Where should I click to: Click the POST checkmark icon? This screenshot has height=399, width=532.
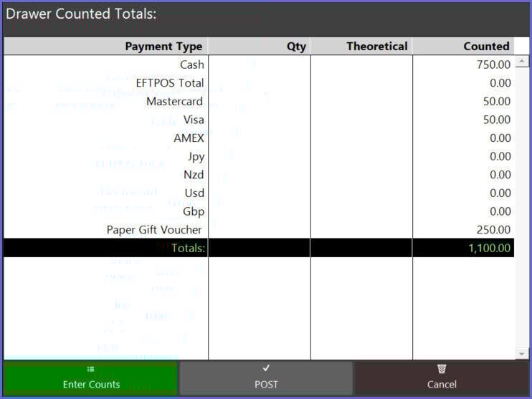[x=266, y=368]
